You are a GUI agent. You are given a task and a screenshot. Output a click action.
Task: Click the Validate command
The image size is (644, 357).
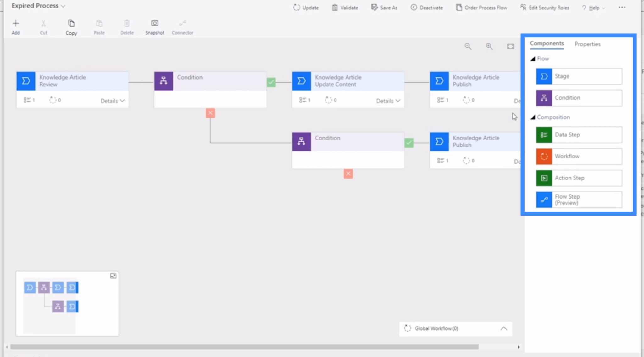(345, 8)
